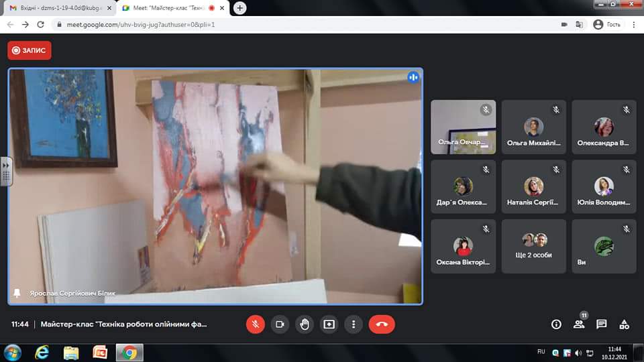Open Chrome's three-dot menu

click(x=634, y=25)
